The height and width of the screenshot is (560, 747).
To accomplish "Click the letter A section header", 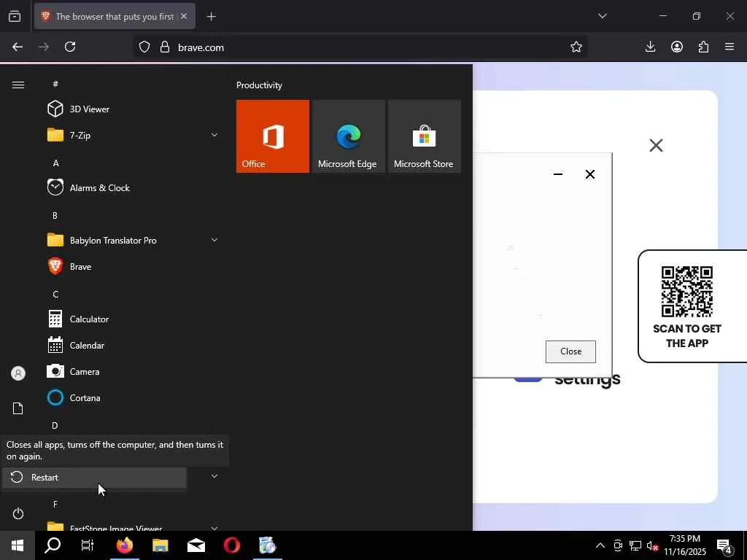I will pos(55,163).
